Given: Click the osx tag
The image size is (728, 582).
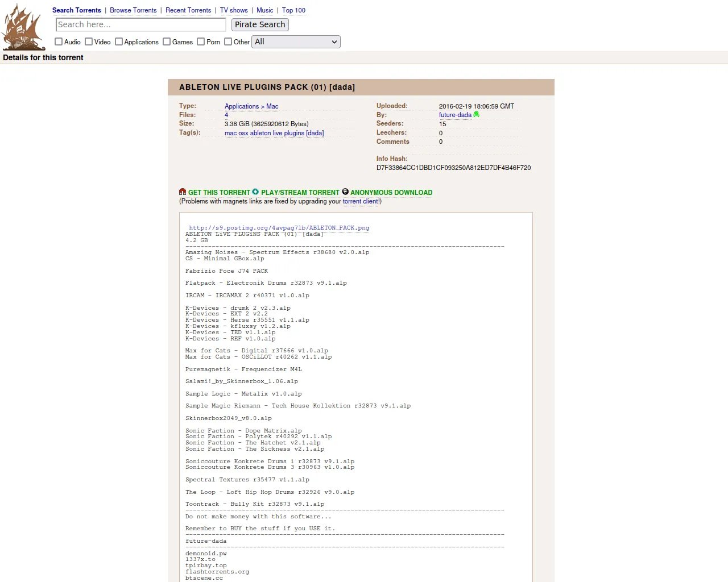Looking at the screenshot, I should [x=243, y=133].
